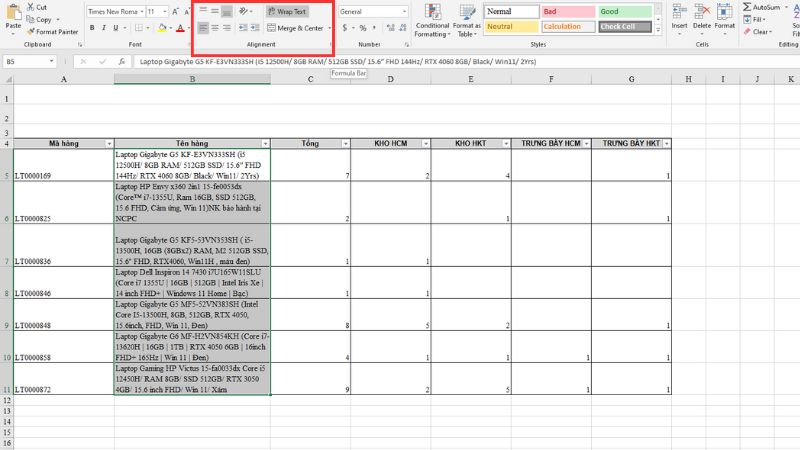Toggle the Wrap Text button
The width and height of the screenshot is (800, 450).
287,11
